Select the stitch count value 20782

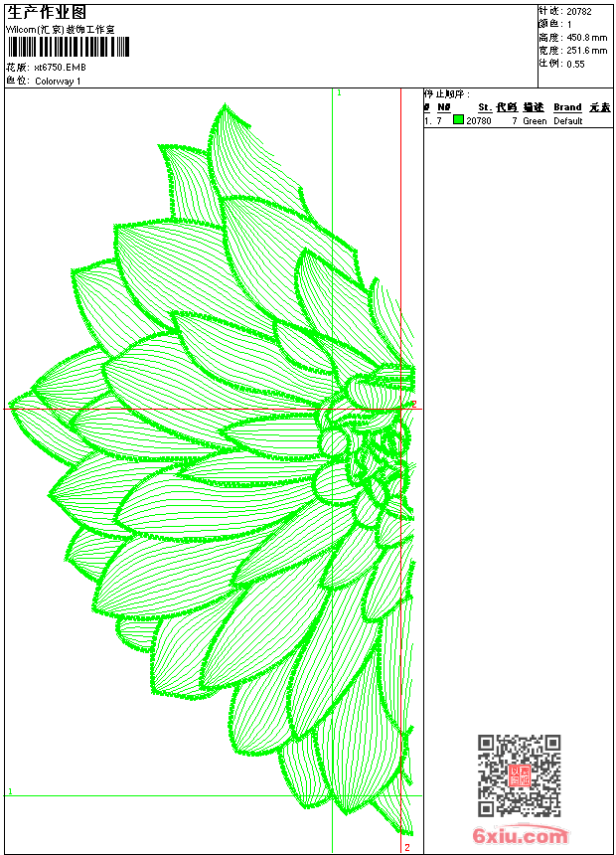tap(579, 12)
